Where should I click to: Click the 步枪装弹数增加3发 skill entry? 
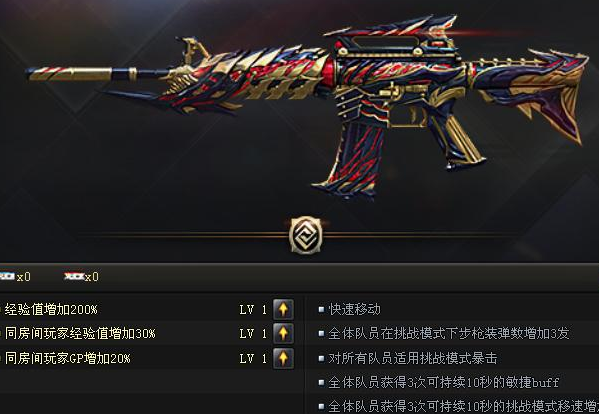[x=449, y=333]
